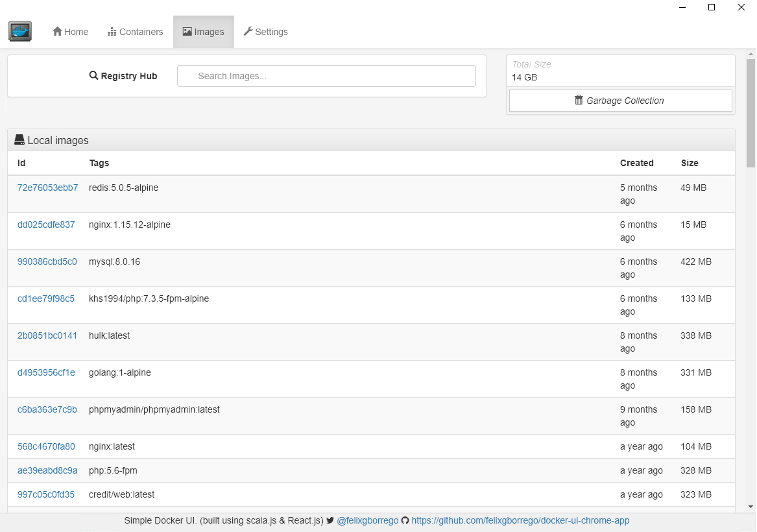Open image c6ba363e7c9b
757x532 pixels.
point(47,410)
